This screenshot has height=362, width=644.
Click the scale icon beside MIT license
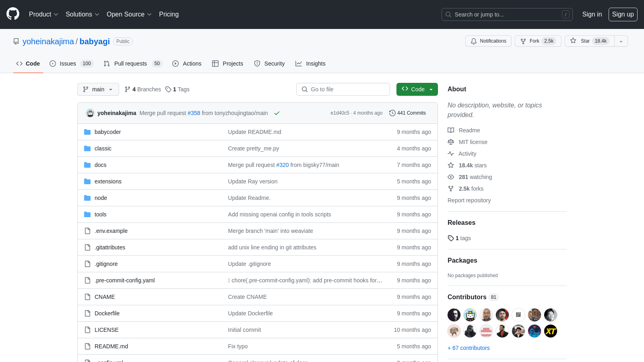(x=451, y=142)
